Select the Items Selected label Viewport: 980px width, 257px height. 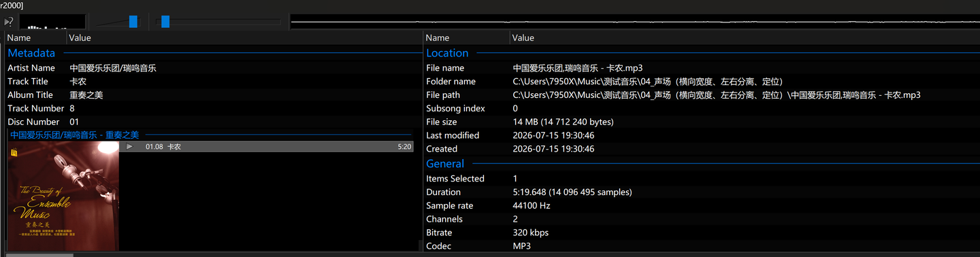click(455, 179)
